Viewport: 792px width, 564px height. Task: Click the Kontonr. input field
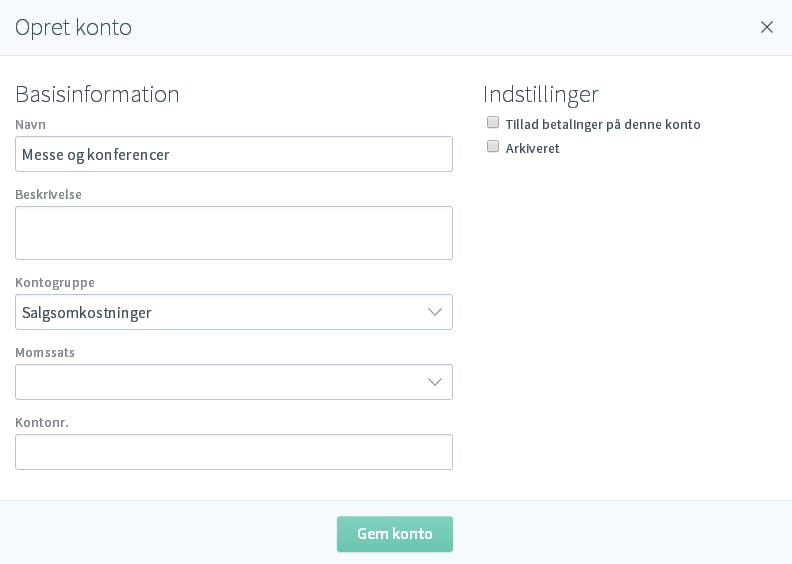click(234, 452)
